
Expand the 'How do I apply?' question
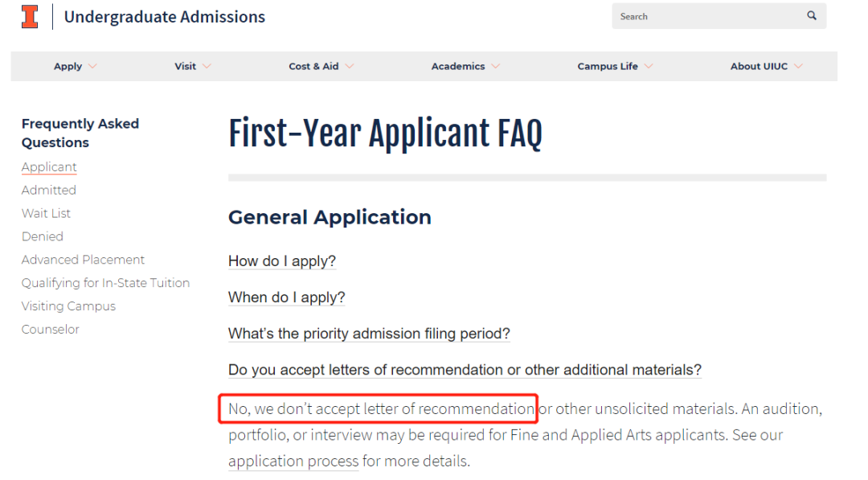point(282,261)
